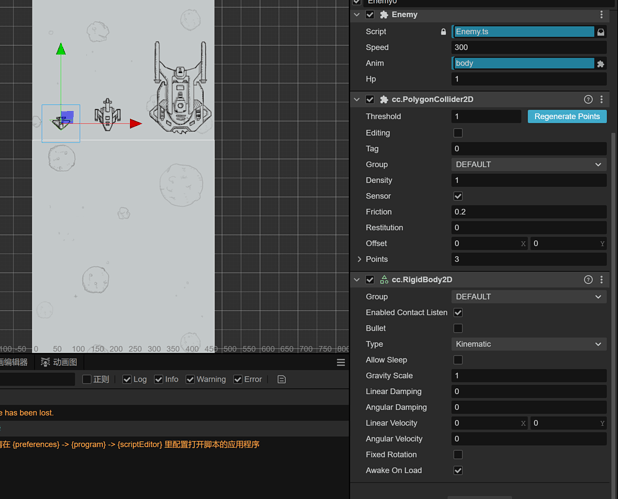This screenshot has width=618, height=499.
Task: Toggle the Log filter checkbox
Action: 127,379
